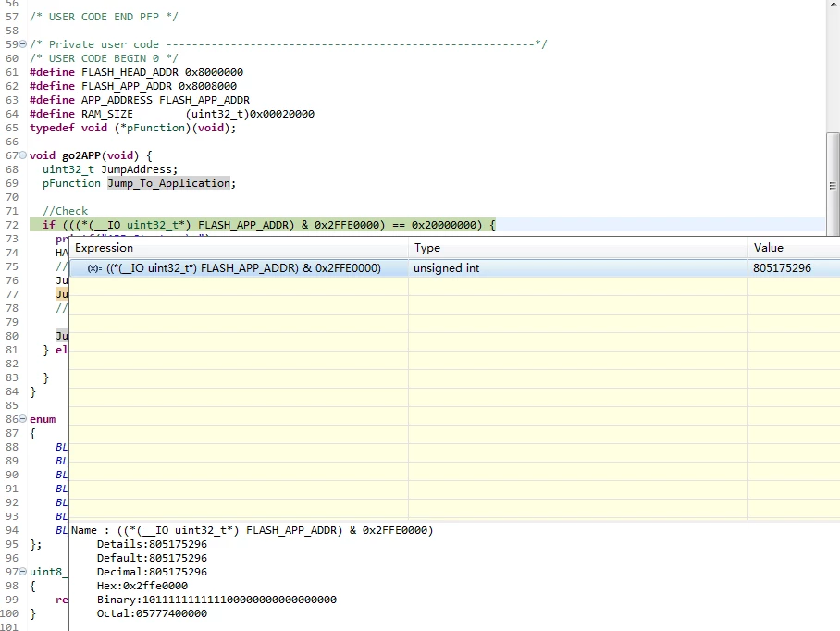The image size is (840, 631).
Task: Click the typedef pFunction line 65
Action: tap(133, 128)
